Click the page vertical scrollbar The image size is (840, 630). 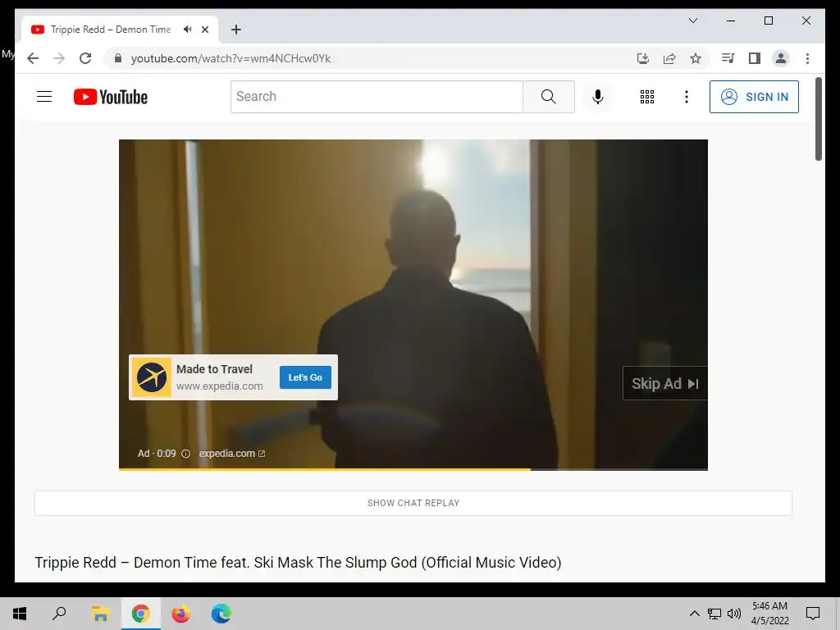point(818,118)
